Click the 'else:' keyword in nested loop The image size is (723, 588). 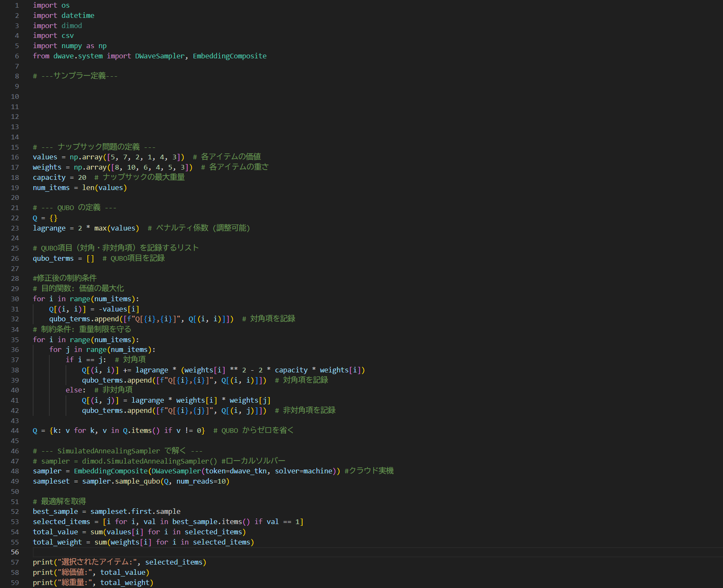[x=75, y=390]
